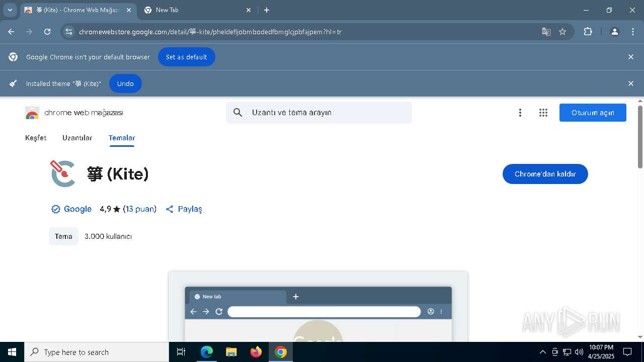Close the New Tab tab

click(x=249, y=10)
